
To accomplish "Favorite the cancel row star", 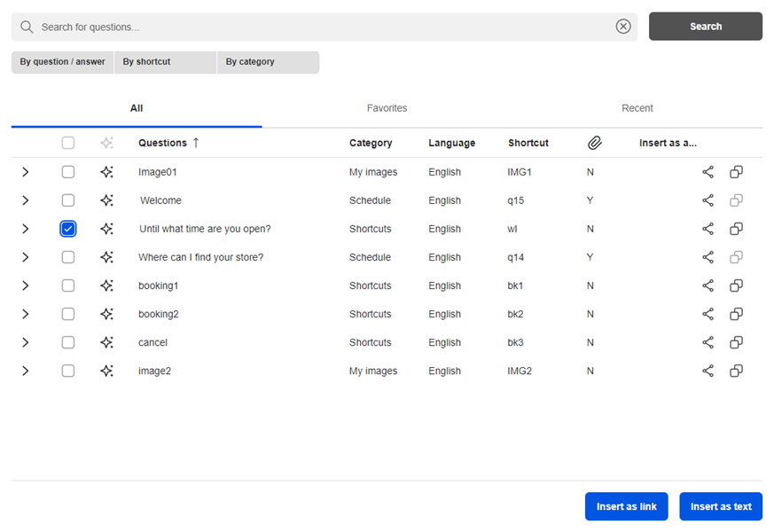I will 106,342.
